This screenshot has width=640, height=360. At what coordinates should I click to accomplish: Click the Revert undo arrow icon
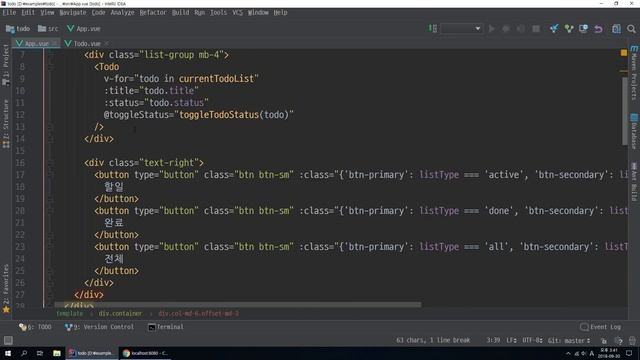tap(598, 29)
